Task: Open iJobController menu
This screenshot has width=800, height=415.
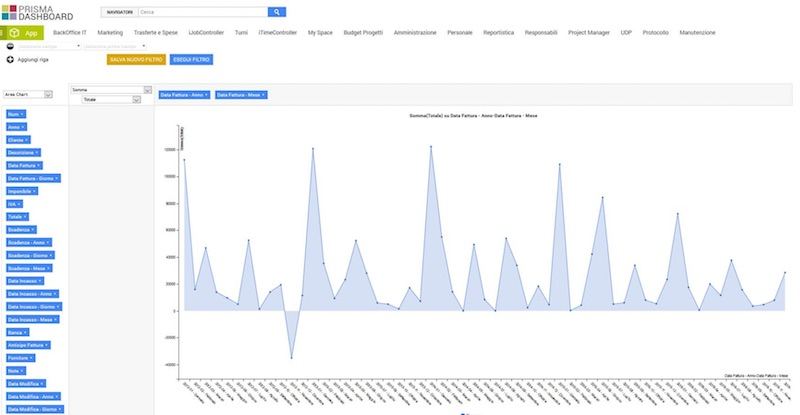Action: point(206,33)
